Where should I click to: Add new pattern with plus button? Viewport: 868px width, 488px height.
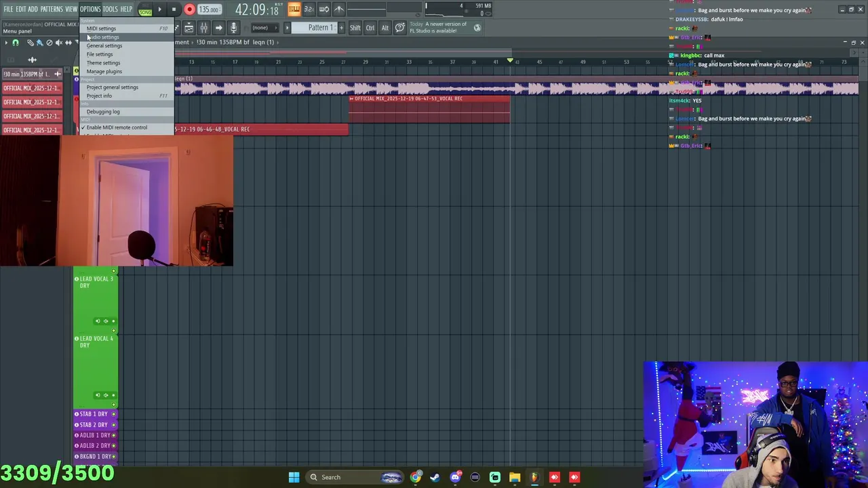tap(341, 28)
